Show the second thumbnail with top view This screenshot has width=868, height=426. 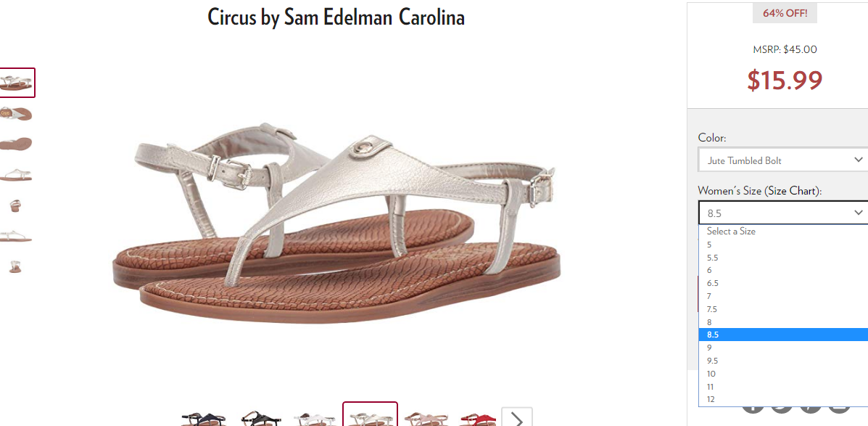pos(16,113)
